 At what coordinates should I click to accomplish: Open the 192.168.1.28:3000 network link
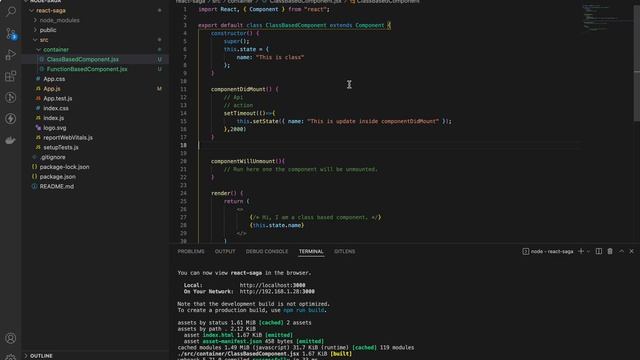point(277,291)
